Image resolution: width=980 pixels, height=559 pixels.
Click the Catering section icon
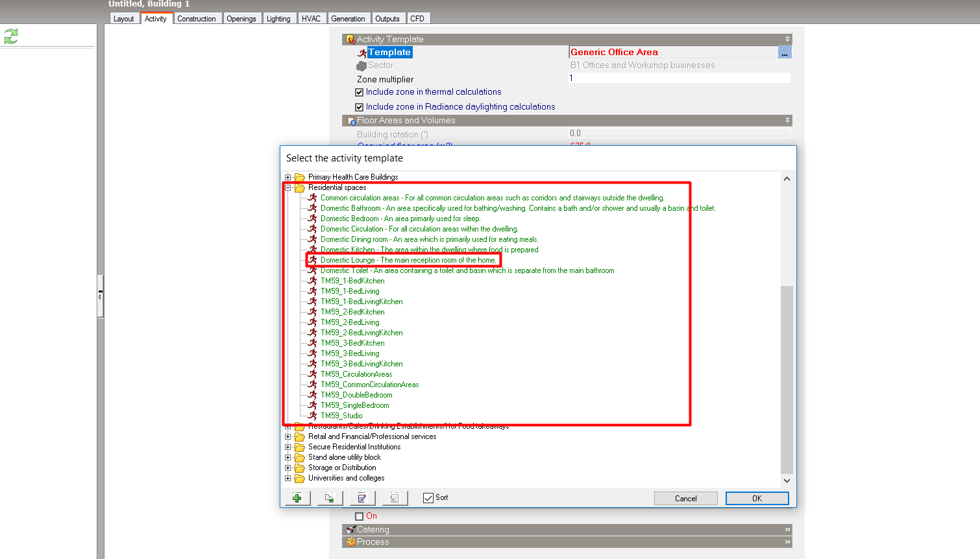point(351,530)
